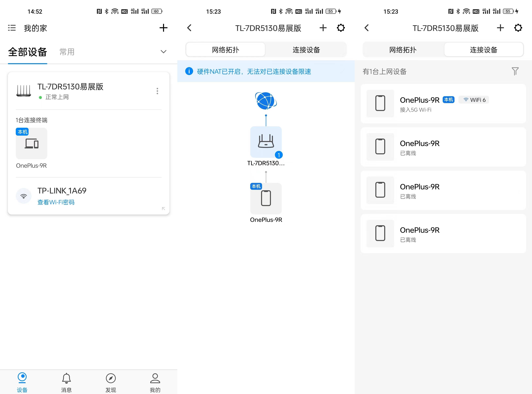
Task: Tap the plus icon on 我的家 screen
Action: [x=163, y=28]
